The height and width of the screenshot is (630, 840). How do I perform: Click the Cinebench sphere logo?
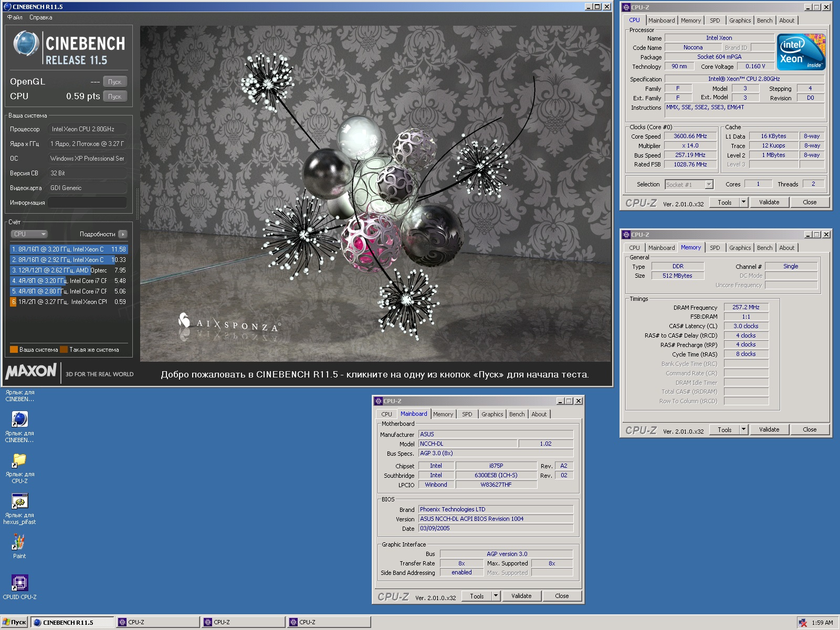coord(26,44)
